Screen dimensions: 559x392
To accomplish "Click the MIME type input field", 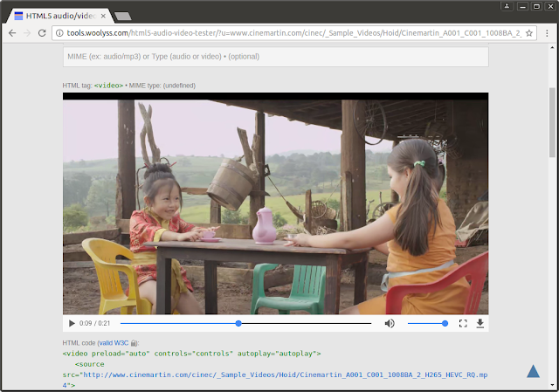I will [x=275, y=57].
